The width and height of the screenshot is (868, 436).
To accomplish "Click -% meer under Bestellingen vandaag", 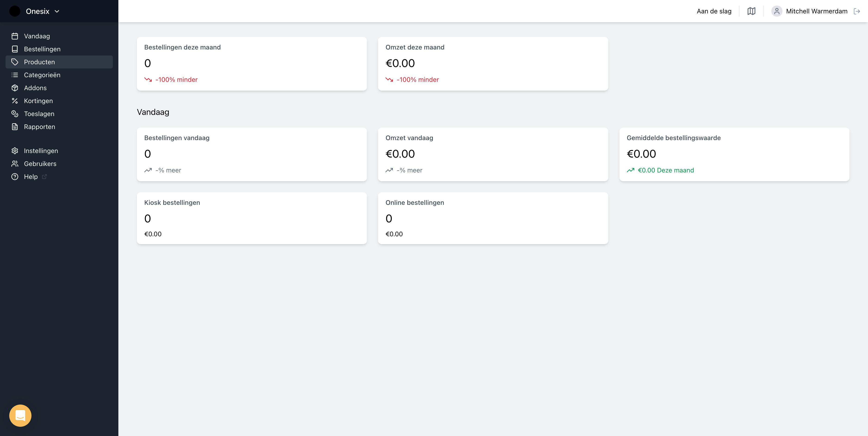I will (168, 170).
